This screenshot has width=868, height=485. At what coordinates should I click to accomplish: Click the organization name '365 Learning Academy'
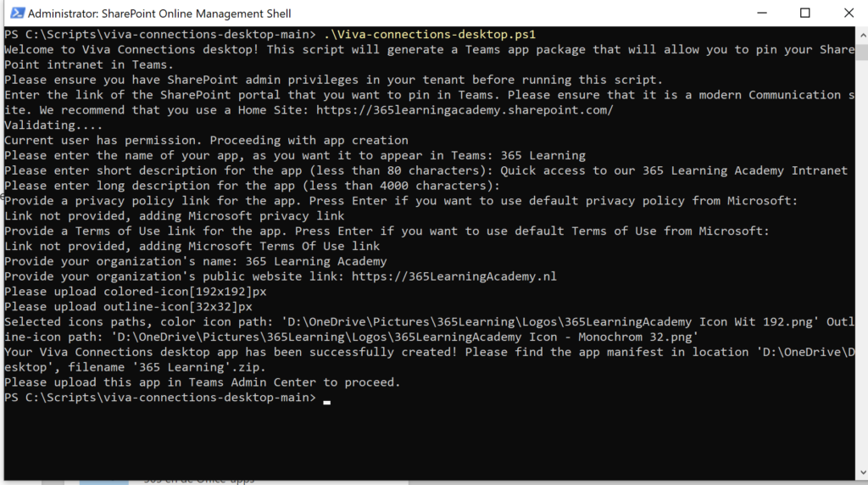pos(316,261)
